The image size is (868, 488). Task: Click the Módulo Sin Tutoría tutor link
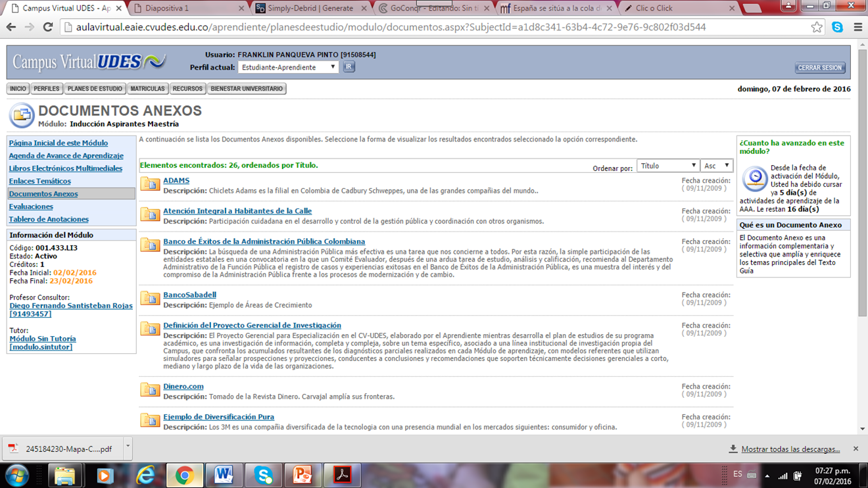click(x=43, y=343)
